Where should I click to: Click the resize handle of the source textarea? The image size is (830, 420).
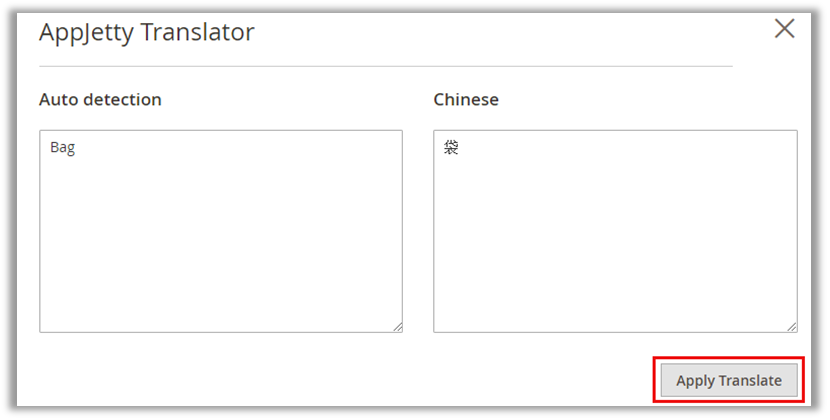[x=397, y=326]
